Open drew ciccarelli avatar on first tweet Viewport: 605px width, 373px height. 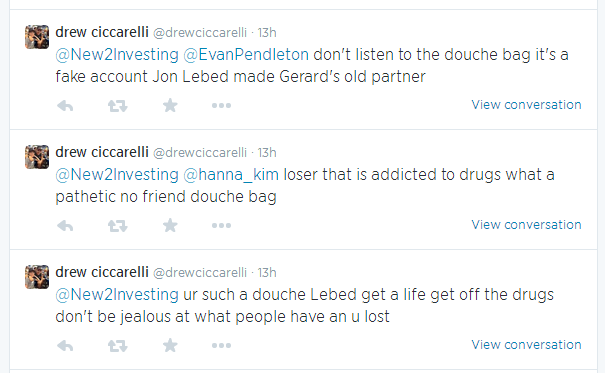click(37, 37)
